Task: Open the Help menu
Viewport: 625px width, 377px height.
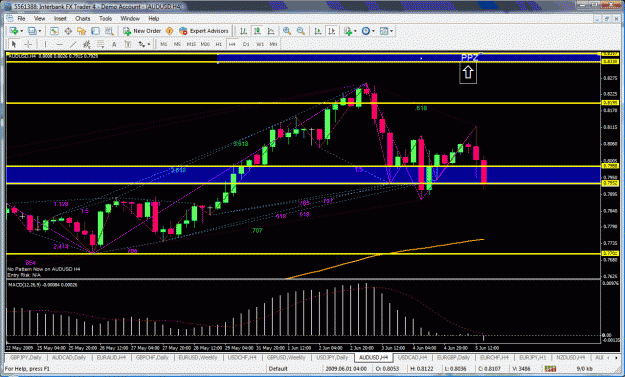Action: coord(153,19)
